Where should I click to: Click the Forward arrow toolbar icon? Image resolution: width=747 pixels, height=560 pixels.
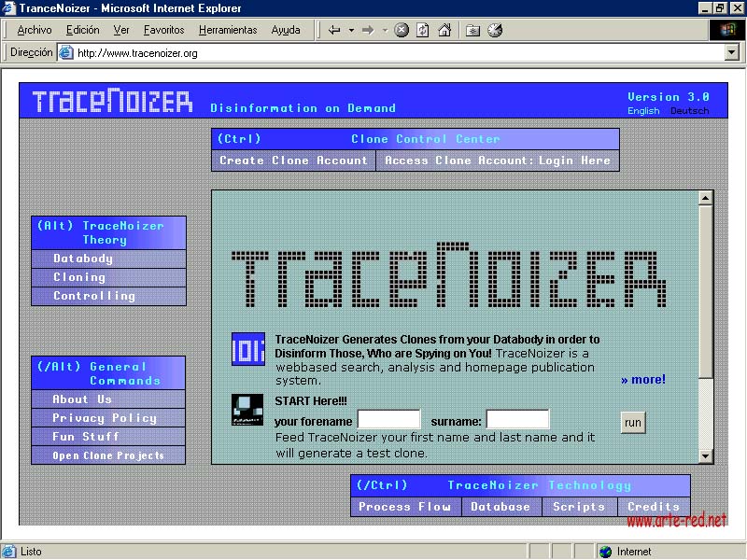point(368,30)
